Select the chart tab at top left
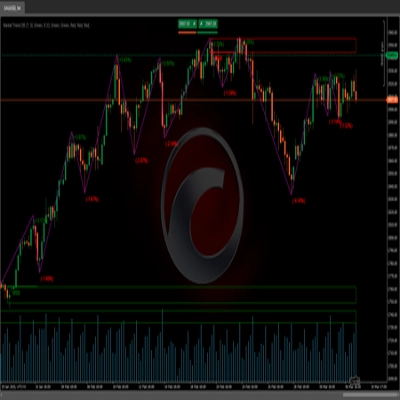400x400 pixels. point(12,8)
